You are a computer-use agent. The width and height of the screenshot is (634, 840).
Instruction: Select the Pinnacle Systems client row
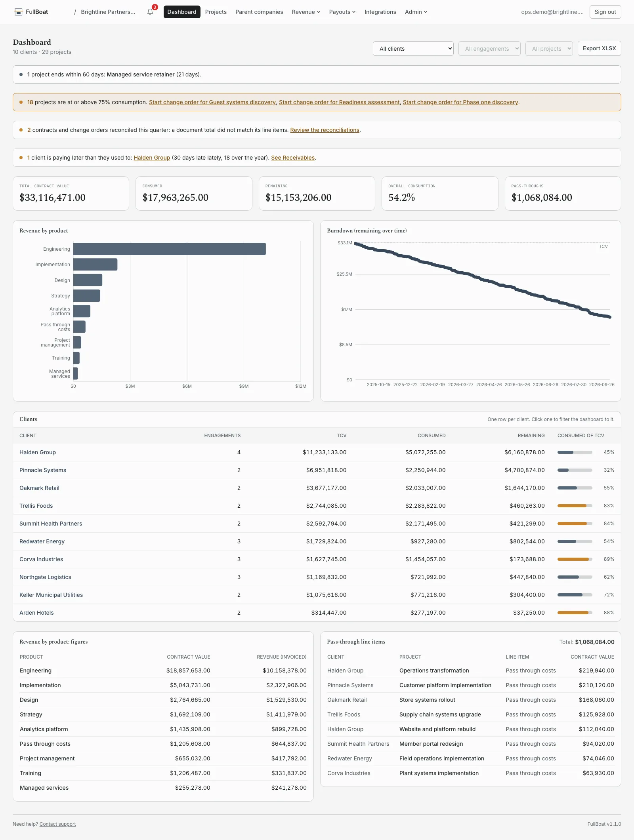click(x=317, y=470)
